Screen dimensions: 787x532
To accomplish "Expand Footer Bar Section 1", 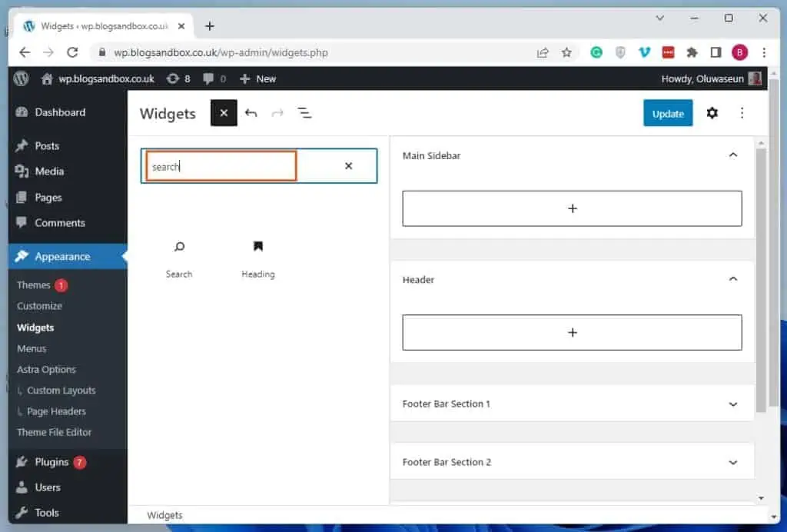I will (x=732, y=404).
